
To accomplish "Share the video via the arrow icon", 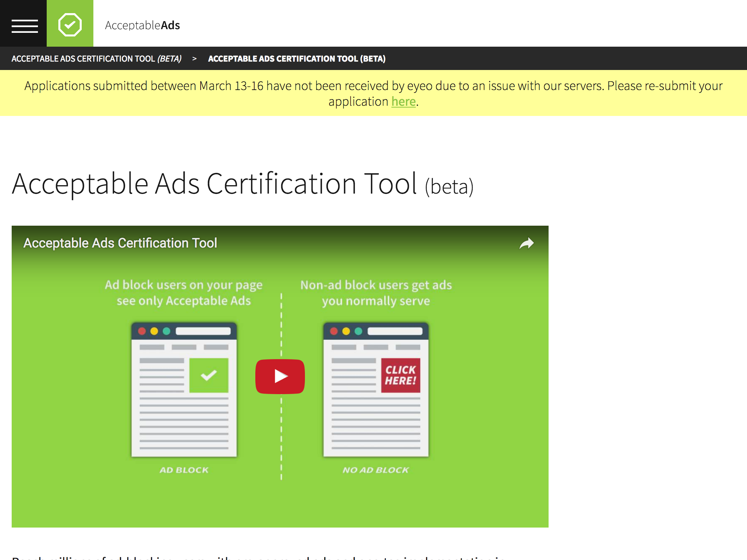I will 526,243.
